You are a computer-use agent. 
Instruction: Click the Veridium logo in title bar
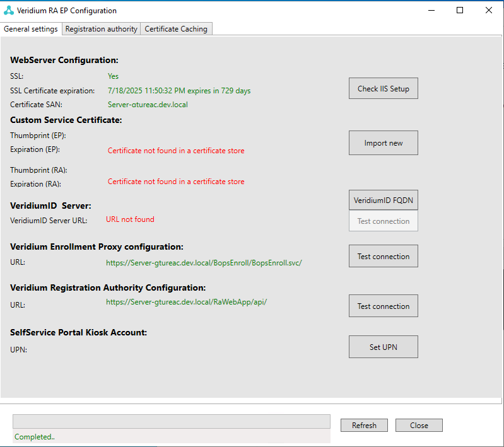pyautogui.click(x=9, y=11)
